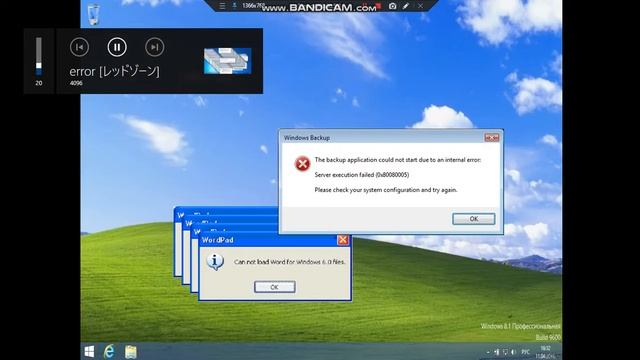This screenshot has height=360, width=640.
Task: Click OK in the Windows Backup dialog
Action: point(473,219)
